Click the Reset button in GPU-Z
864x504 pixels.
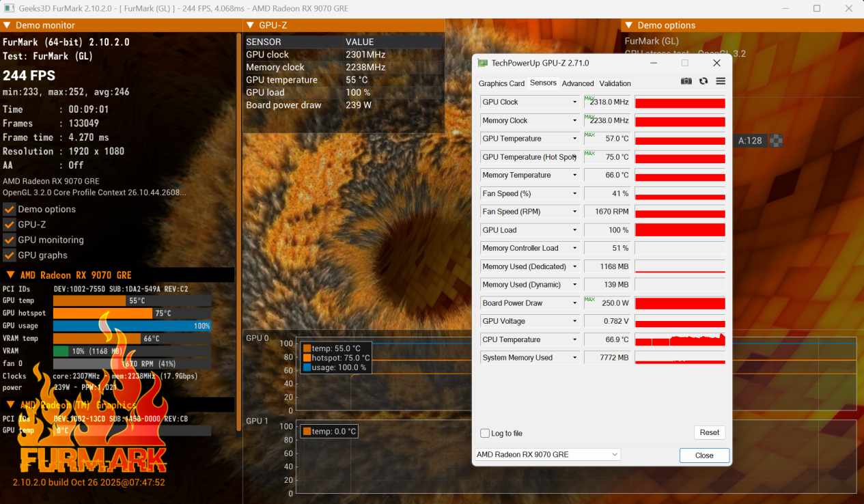(x=709, y=432)
